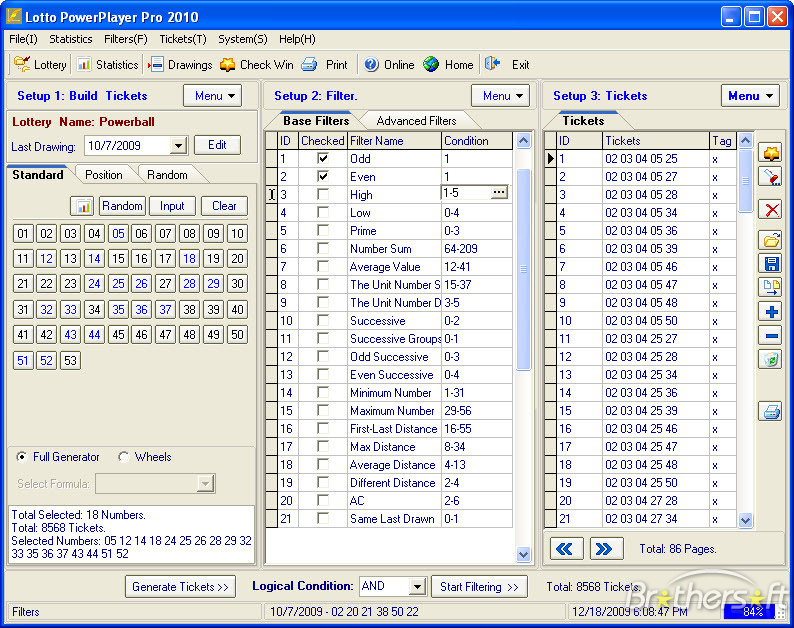Open the Select Formula dropdown
Viewport: 794px width, 628px height.
(x=205, y=484)
